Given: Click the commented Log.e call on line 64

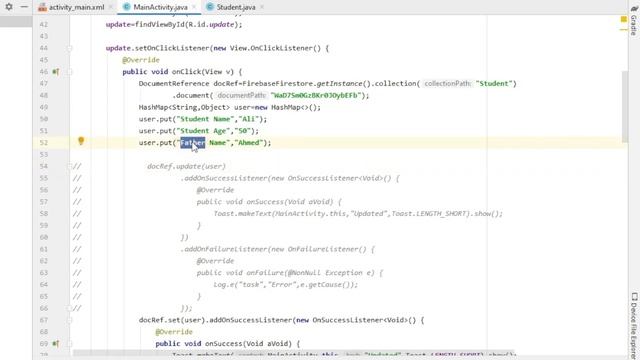Looking at the screenshot, I should (285, 284).
